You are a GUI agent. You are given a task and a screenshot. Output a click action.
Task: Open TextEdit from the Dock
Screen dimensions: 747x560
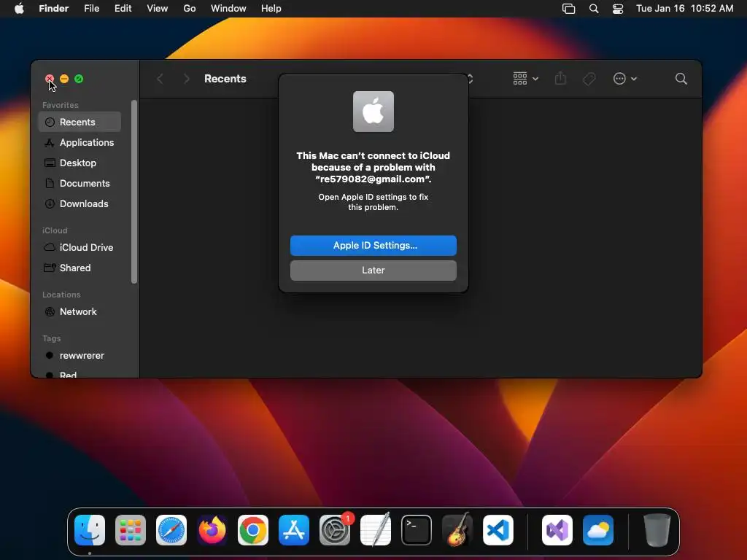pyautogui.click(x=376, y=530)
